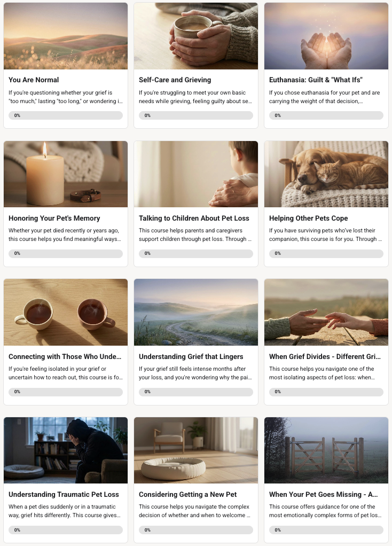Screen dimensions: 392x546
Task: Click progress bar of When Grief Divides
Action: (x=326, y=392)
